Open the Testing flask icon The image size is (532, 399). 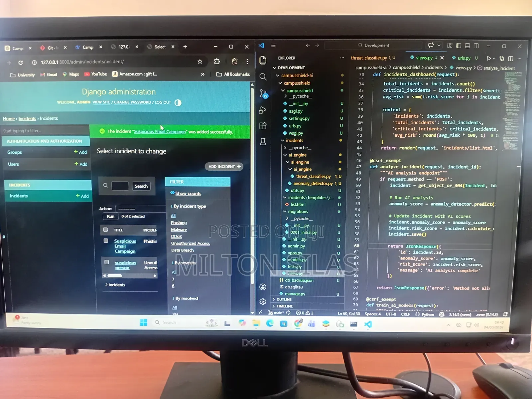(x=263, y=142)
